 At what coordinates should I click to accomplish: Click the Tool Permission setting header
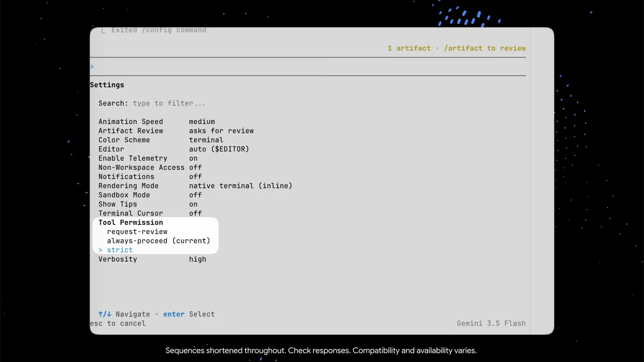tap(131, 222)
